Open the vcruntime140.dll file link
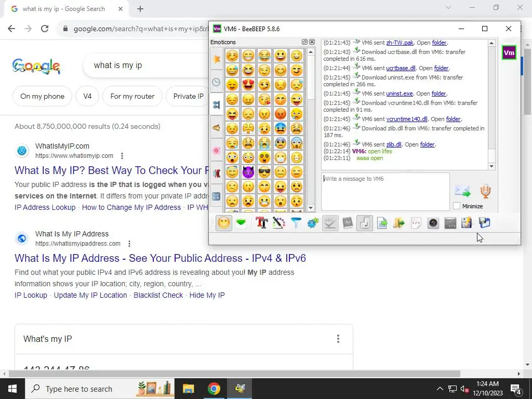Viewport: 532px width, 399px height. [x=407, y=119]
